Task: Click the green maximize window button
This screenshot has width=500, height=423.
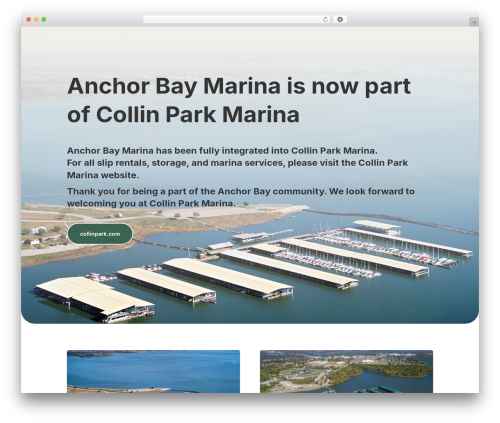Action: pos(44,20)
